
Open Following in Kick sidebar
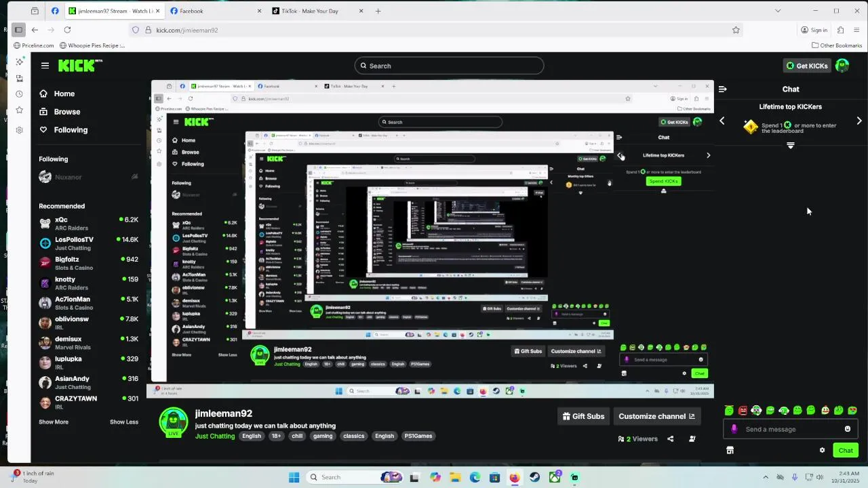[64, 130]
